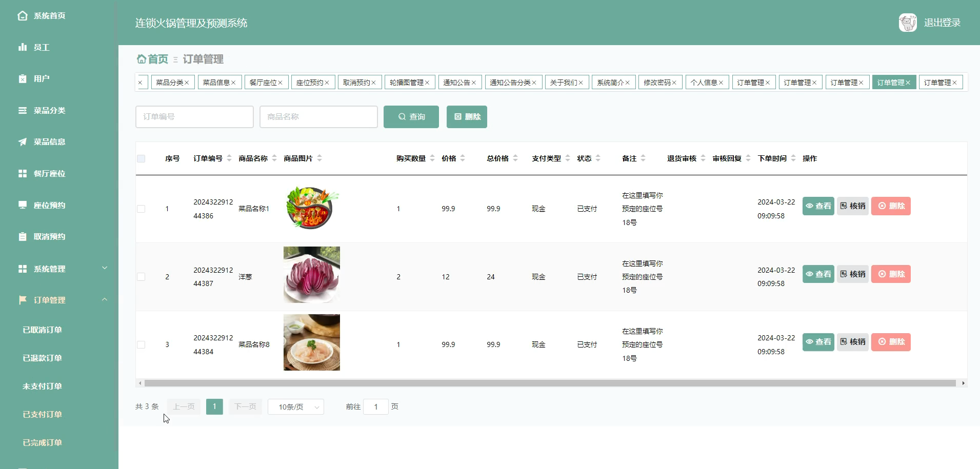This screenshot has height=469, width=980.
Task: Click 退出登录 in the header
Action: click(x=942, y=23)
